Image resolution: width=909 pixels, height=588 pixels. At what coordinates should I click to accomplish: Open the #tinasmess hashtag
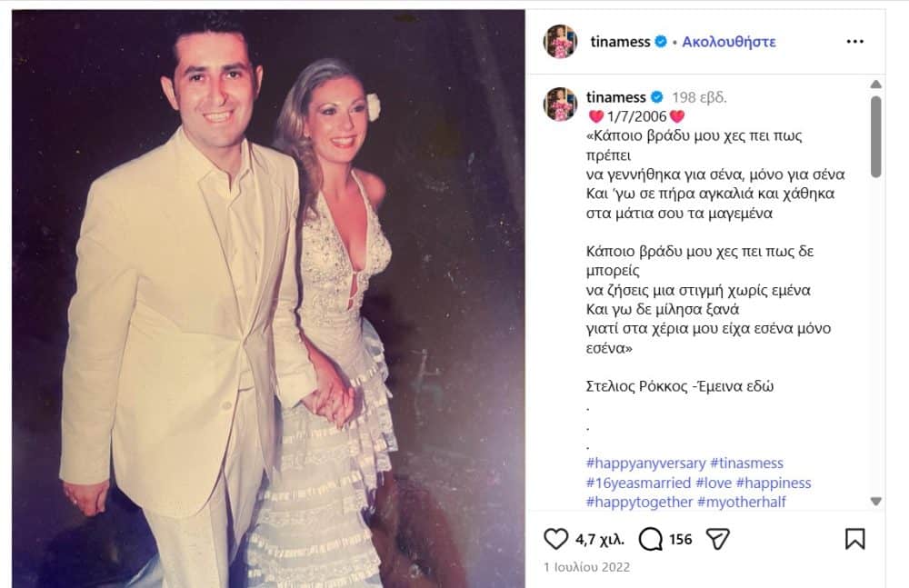pyautogui.click(x=746, y=463)
